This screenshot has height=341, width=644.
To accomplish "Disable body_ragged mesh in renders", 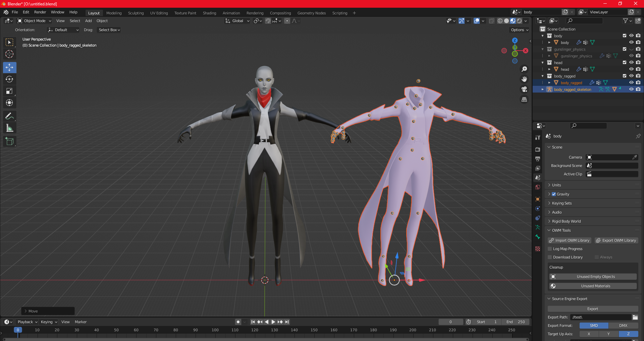I will click(x=638, y=82).
